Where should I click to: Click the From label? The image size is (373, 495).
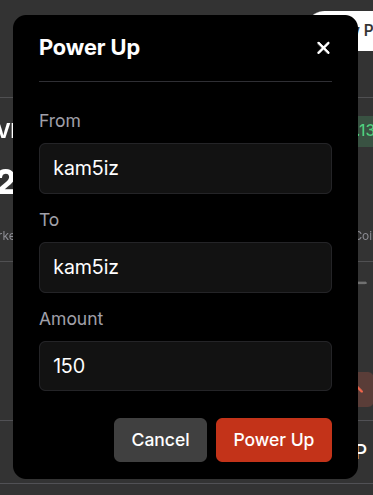pyautogui.click(x=60, y=121)
